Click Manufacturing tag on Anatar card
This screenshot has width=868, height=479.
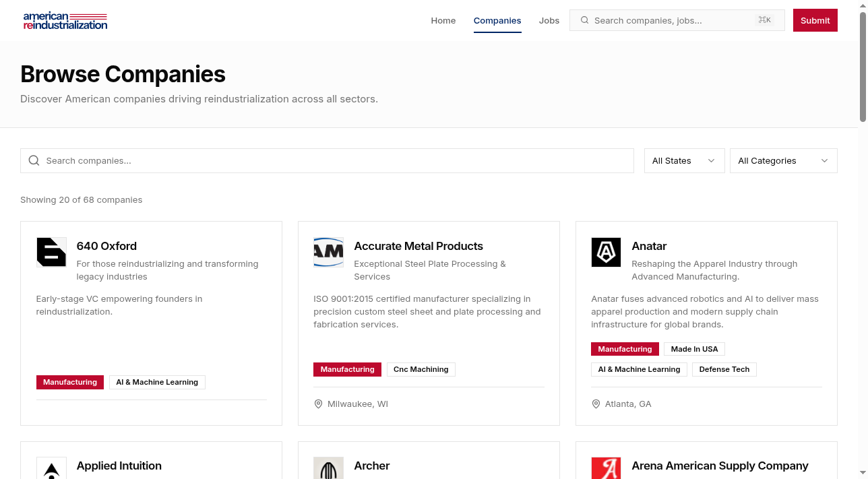tap(625, 349)
